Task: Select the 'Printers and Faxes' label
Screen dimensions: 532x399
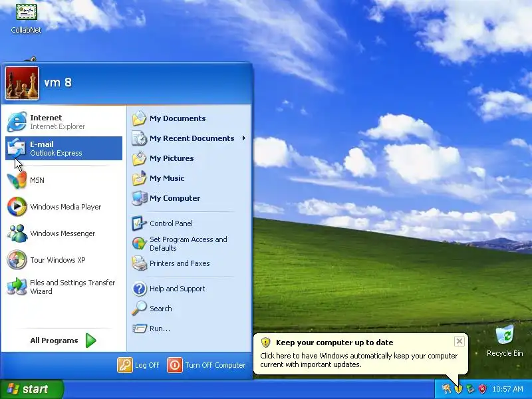Action: pos(180,263)
